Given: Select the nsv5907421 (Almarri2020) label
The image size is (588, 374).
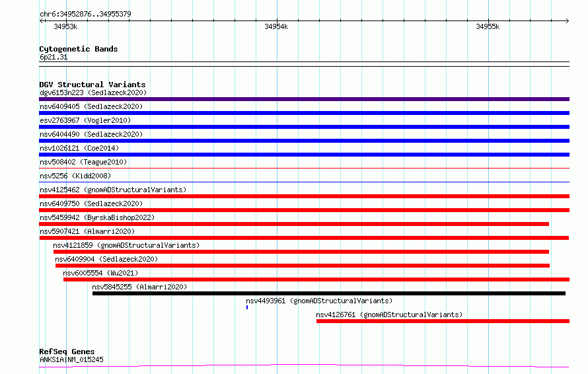Looking at the screenshot, I should pos(87,231).
